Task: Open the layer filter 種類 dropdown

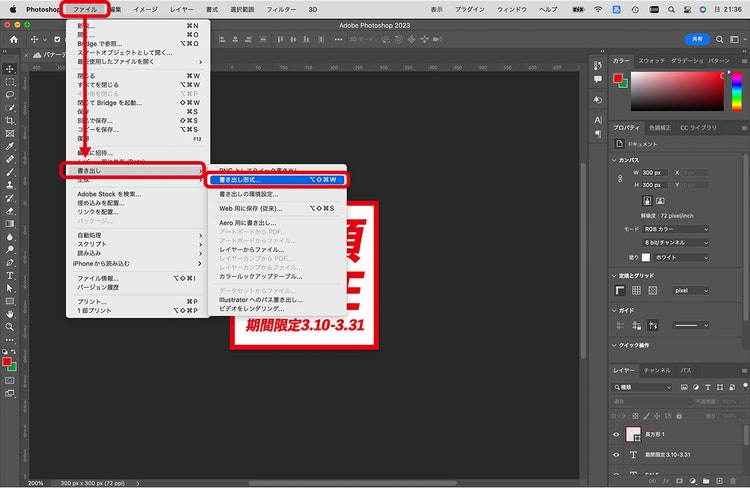Action: click(x=642, y=387)
